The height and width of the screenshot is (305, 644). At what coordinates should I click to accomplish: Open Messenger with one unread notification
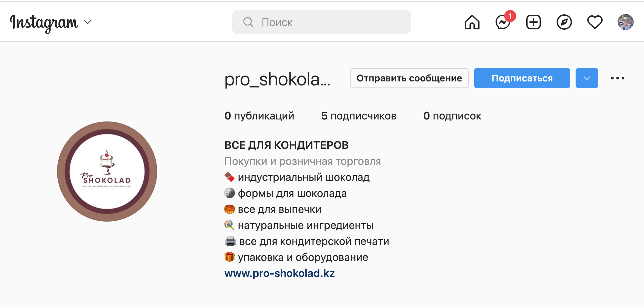[503, 22]
